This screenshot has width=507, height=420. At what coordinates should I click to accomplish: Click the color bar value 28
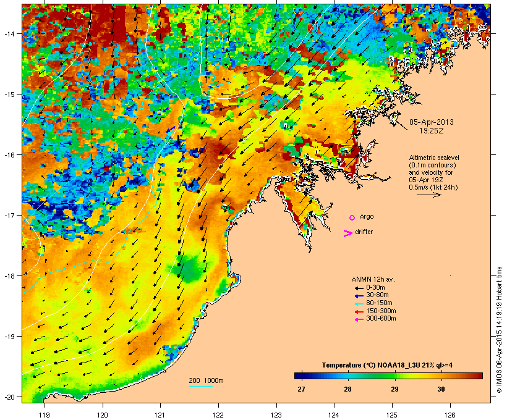coord(347,389)
